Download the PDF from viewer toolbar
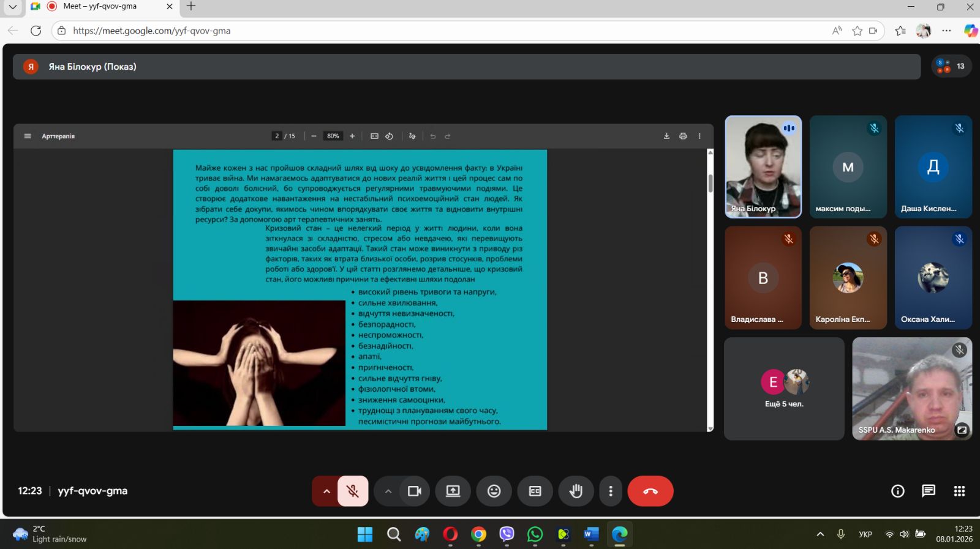 pos(666,136)
